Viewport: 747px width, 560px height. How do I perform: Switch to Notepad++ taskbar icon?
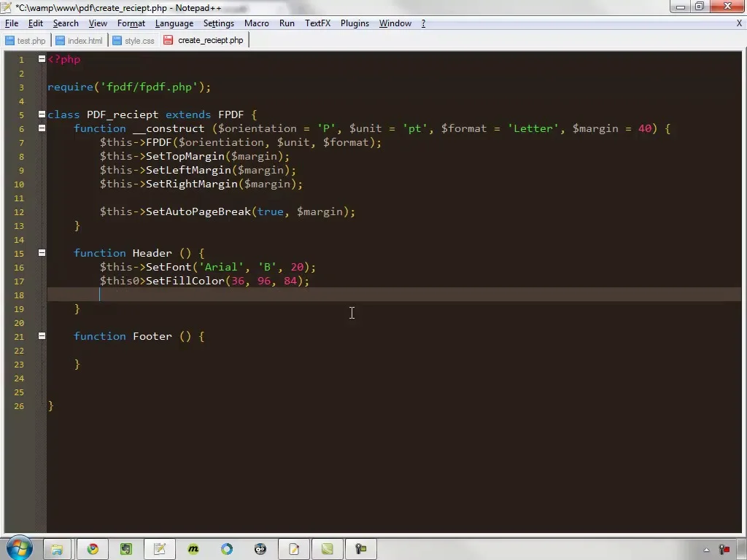click(x=160, y=549)
